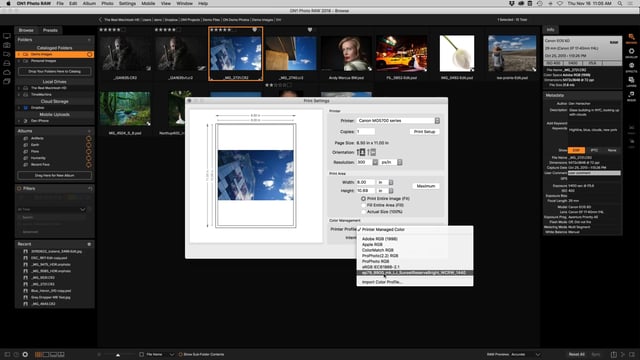The height and width of the screenshot is (360, 640).
Task: Click the Dropbox icon in Cloud Storage
Action: point(26,108)
